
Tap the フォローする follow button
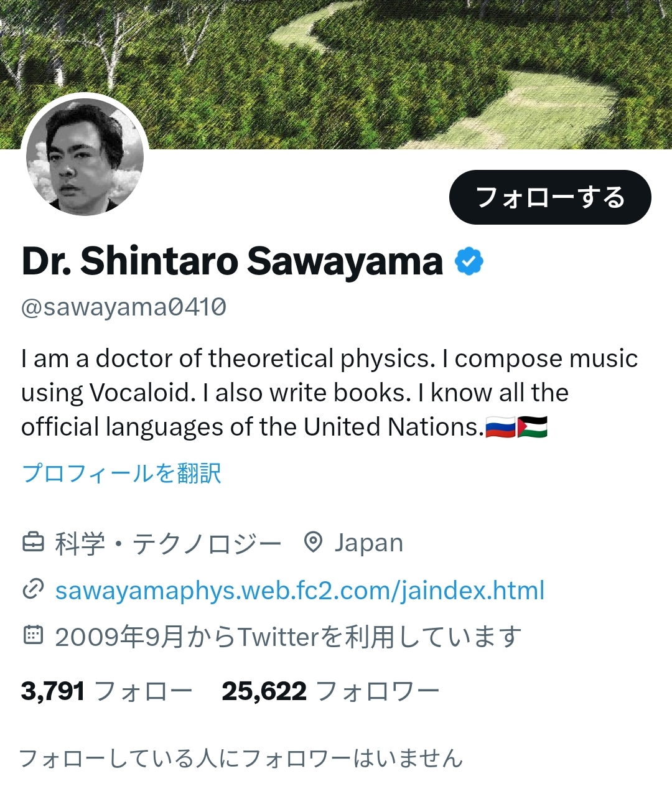550,197
